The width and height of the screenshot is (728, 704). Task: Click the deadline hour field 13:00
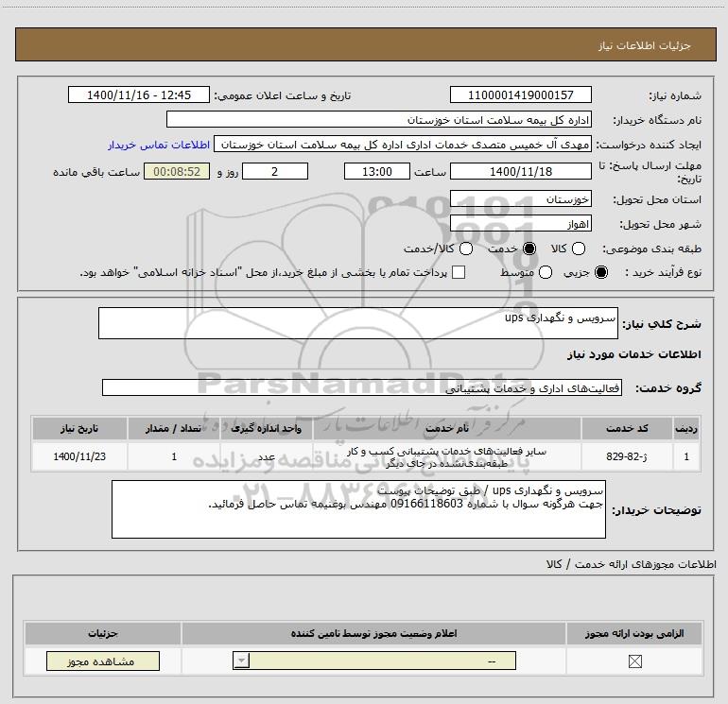[377, 171]
